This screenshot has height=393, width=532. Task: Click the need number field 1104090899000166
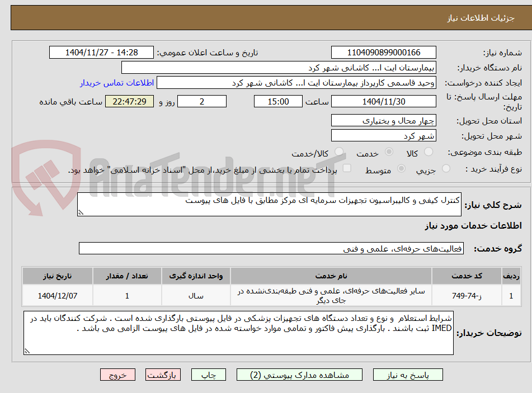pyautogui.click(x=383, y=53)
